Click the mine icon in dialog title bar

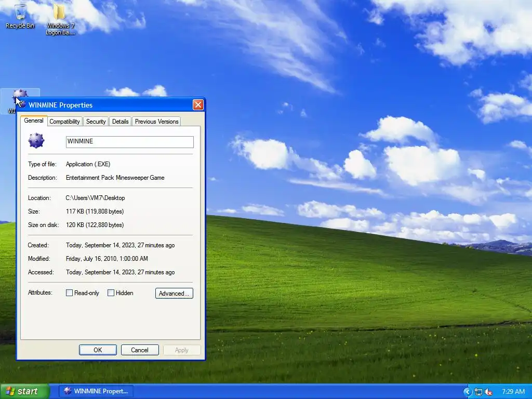click(23, 104)
